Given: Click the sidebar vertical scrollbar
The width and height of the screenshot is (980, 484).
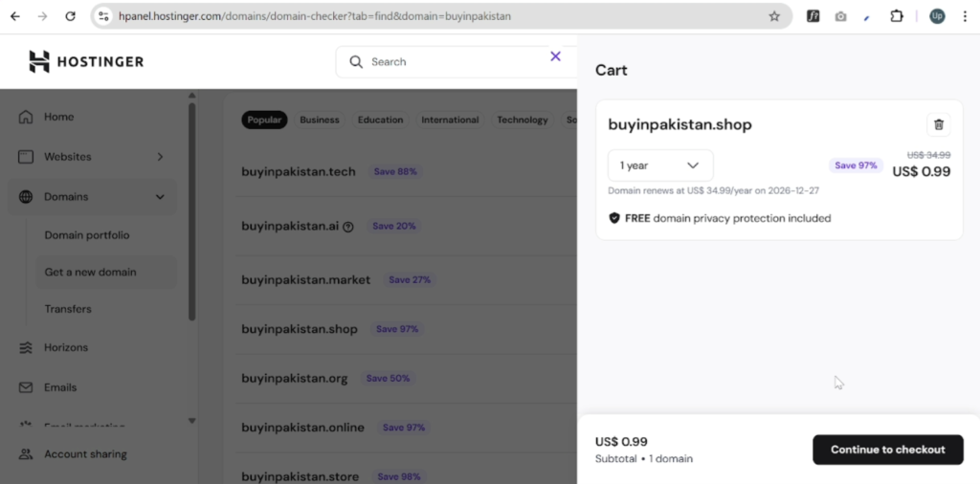Looking at the screenshot, I should coord(191,210).
